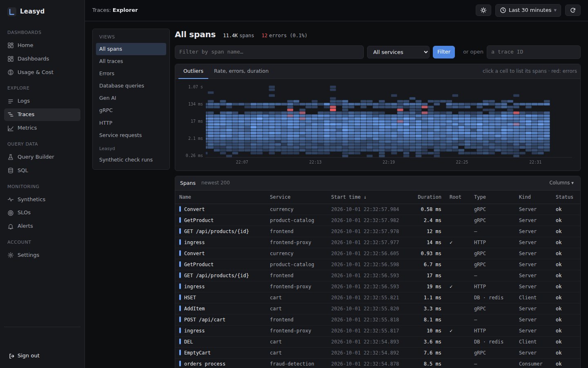This screenshot has height=368, width=588.
Task: Click the Logs lines icon
Action: 11,101
